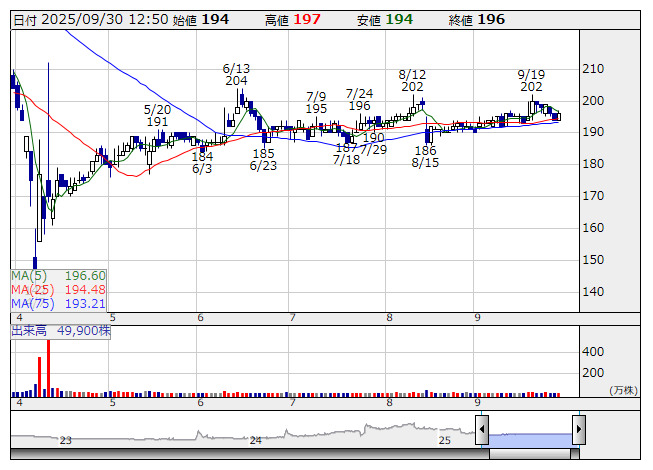Click the 210 price axis label
The width and height of the screenshot is (653, 470).
[x=593, y=69]
